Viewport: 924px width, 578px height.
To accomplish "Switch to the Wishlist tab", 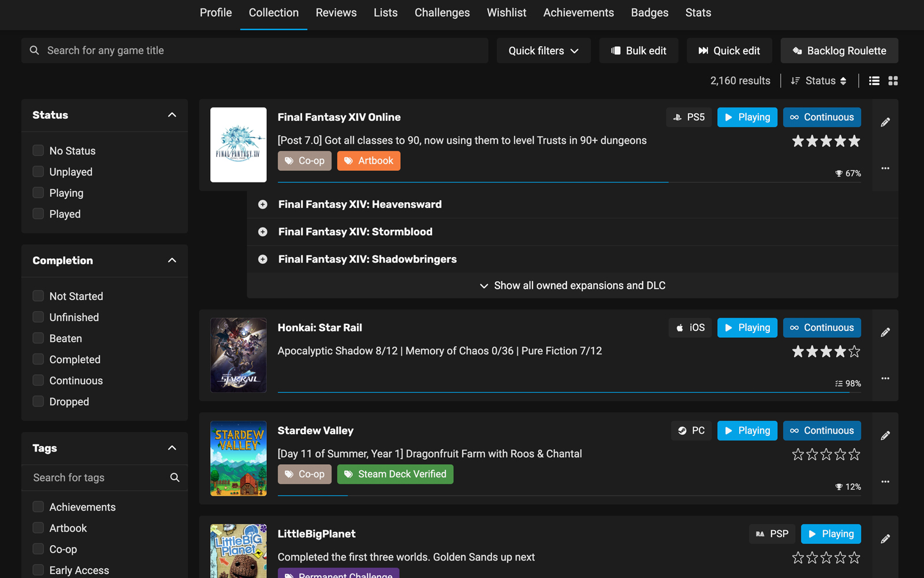I will (506, 12).
